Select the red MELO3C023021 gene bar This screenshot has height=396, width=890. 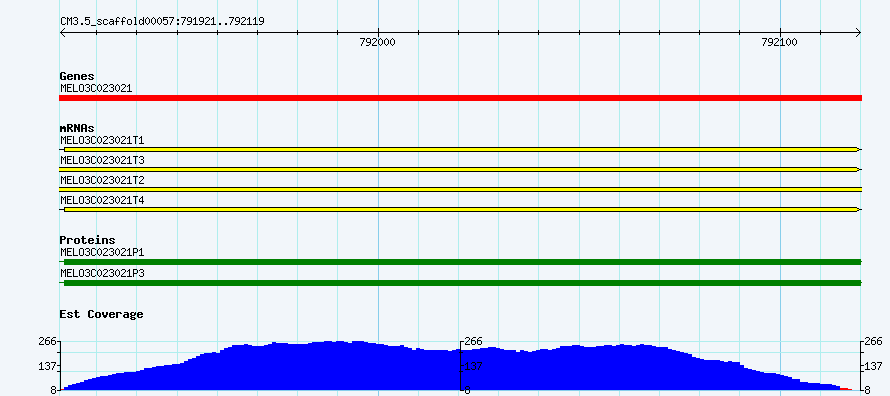click(x=460, y=98)
